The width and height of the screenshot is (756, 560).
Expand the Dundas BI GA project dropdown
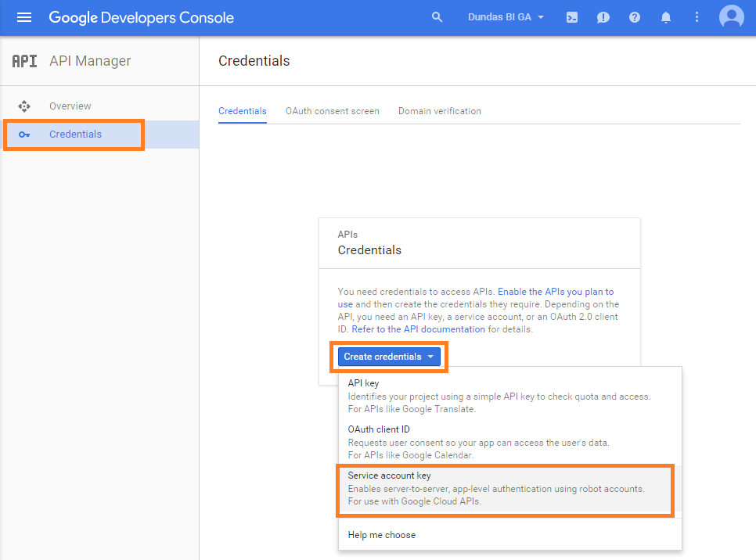point(506,17)
